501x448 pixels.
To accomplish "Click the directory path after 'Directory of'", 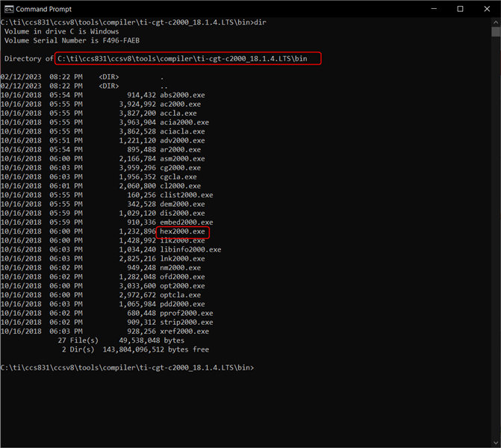I will (x=182, y=59).
